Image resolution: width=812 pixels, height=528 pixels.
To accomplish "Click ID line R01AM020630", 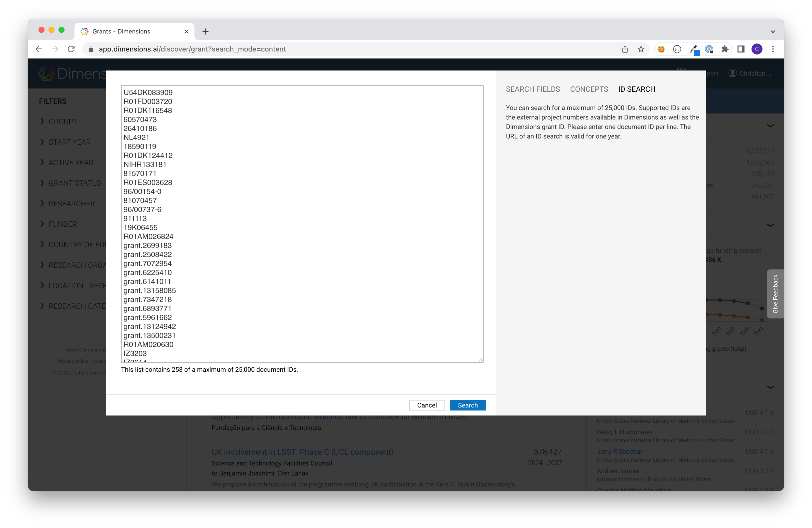I will tap(148, 344).
